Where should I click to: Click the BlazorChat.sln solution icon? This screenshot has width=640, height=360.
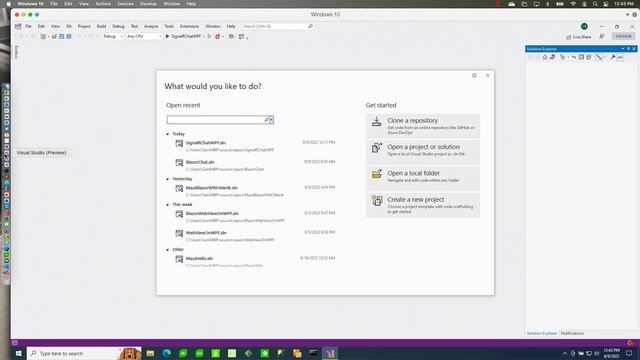pyautogui.click(x=179, y=162)
